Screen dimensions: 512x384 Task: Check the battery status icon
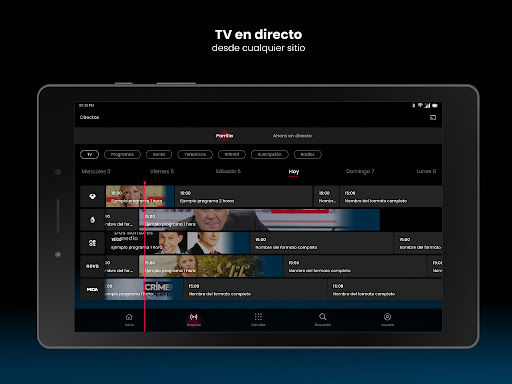tap(435, 106)
